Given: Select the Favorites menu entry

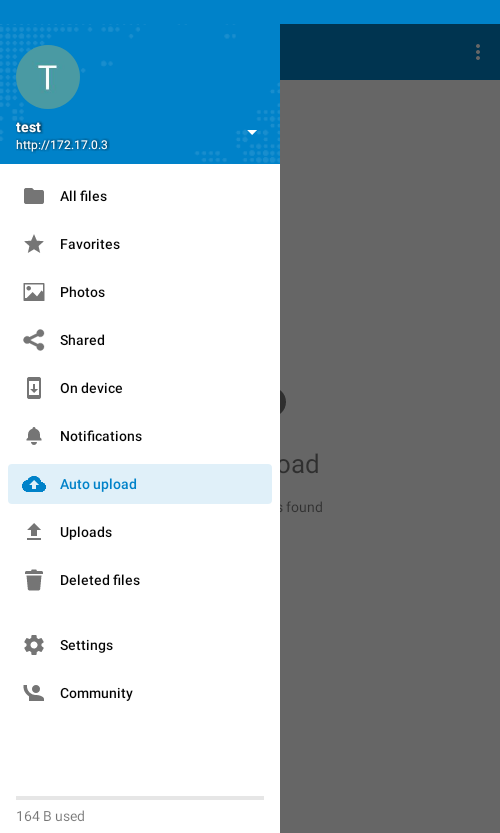Looking at the screenshot, I should click(x=140, y=244).
